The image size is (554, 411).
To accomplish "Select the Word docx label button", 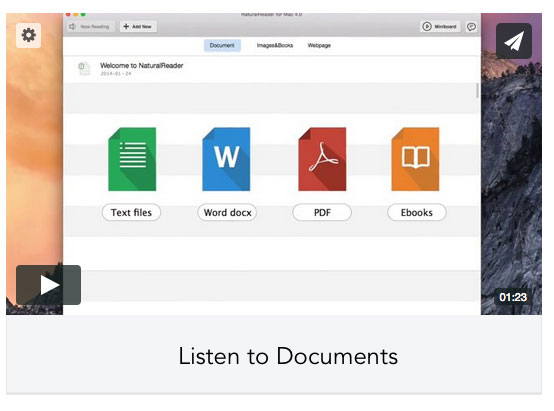I will point(227,213).
